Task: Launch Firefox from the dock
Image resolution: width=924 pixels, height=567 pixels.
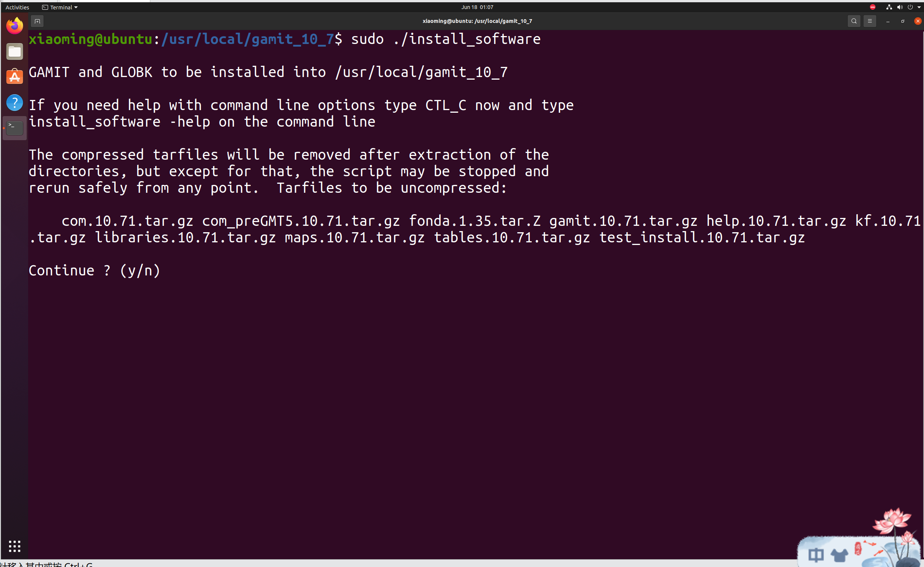Action: pyautogui.click(x=14, y=26)
